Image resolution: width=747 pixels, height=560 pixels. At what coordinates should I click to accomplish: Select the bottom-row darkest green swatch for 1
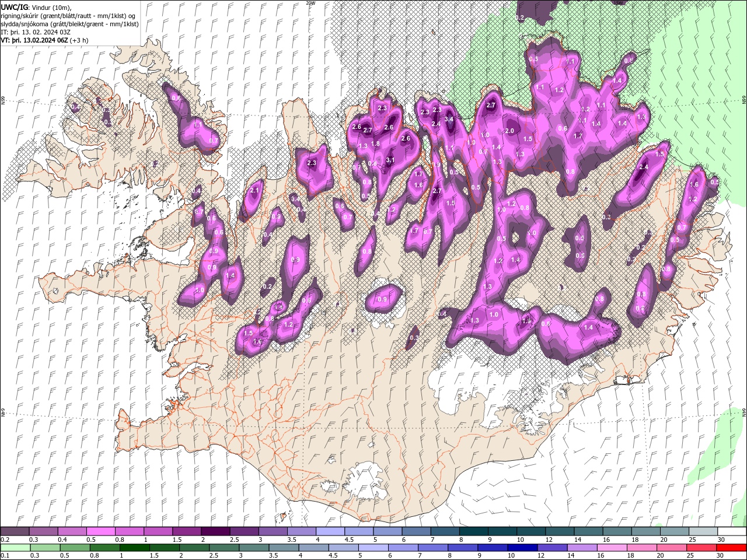tap(135, 548)
